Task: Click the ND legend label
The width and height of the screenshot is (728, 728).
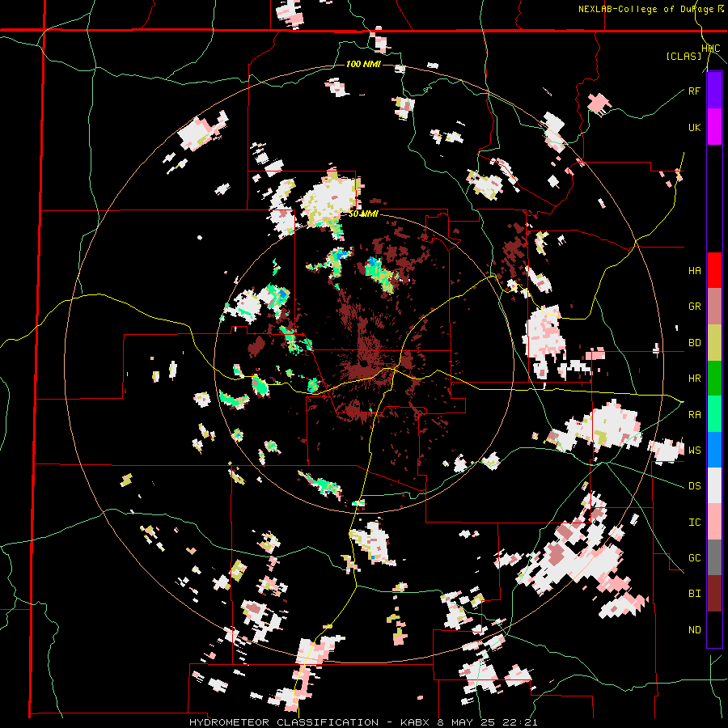Action: click(694, 630)
